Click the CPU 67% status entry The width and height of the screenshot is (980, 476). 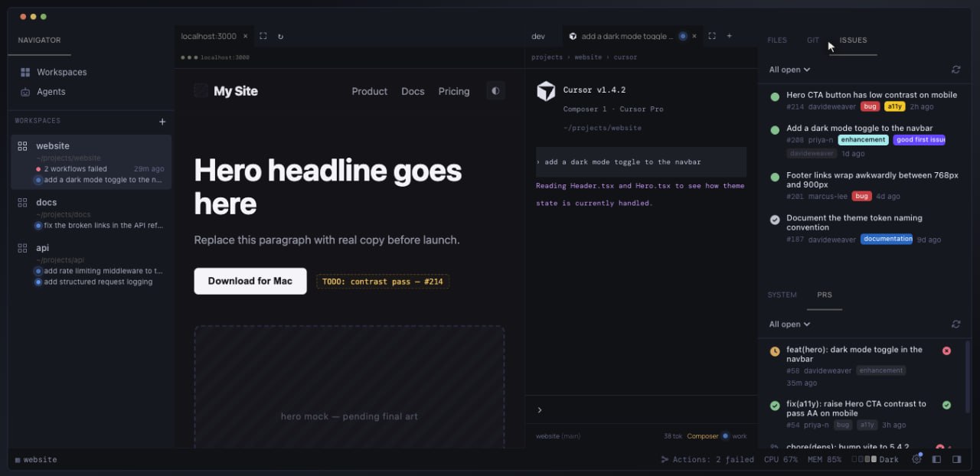(x=781, y=459)
